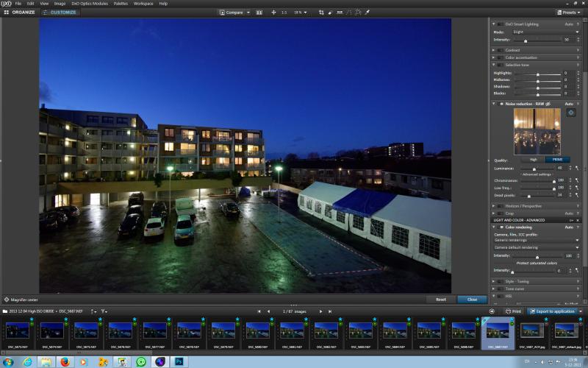Viewport: 588px width, 368px height.
Task: Go to last image in browser
Action: click(x=330, y=311)
